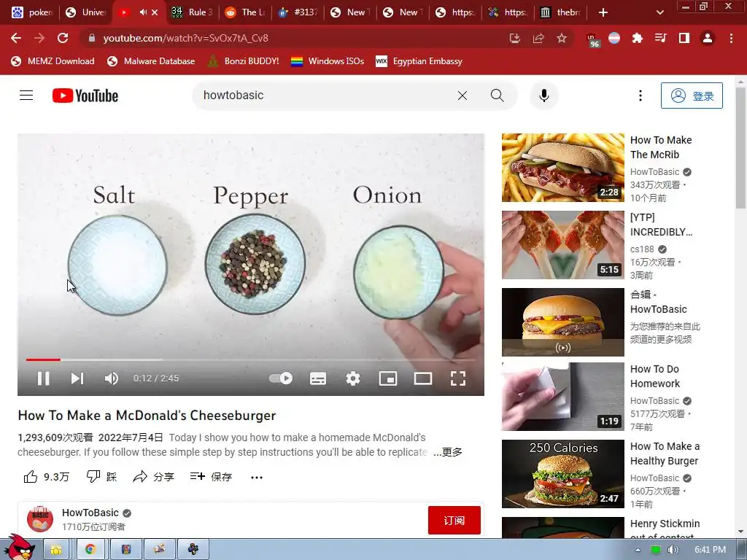The image size is (747, 560).
Task: Clear the search box text
Action: [x=462, y=96]
